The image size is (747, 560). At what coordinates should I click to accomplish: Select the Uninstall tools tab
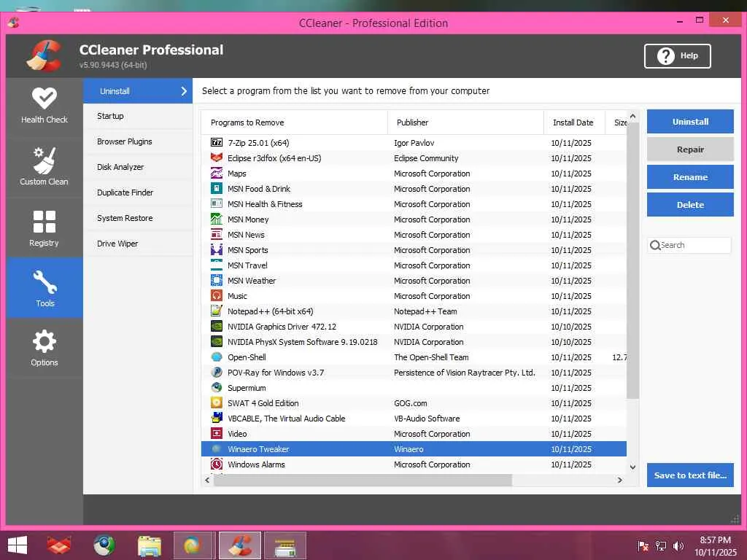[138, 91]
